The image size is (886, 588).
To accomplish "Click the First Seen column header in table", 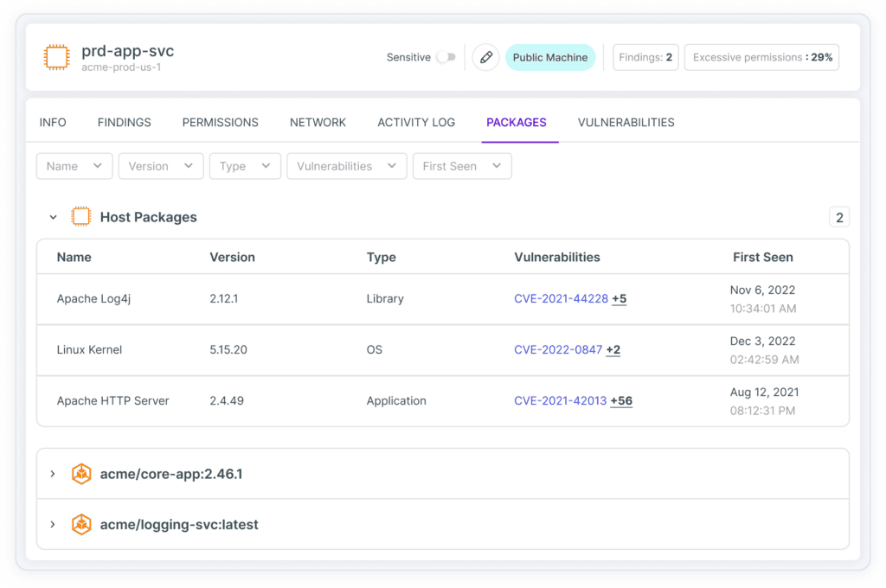I will (763, 257).
